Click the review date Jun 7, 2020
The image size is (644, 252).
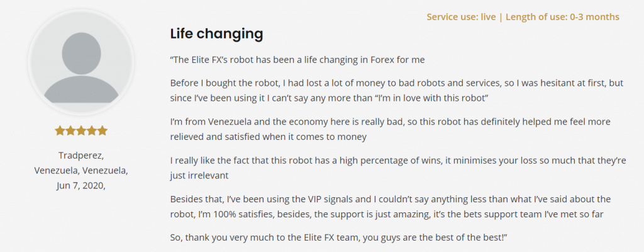(x=80, y=185)
